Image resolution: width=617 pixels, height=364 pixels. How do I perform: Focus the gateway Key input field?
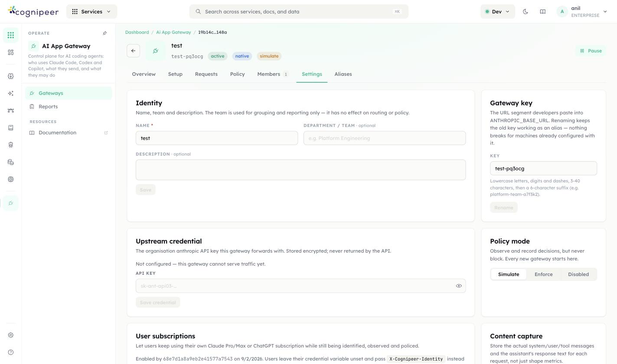pos(543,169)
